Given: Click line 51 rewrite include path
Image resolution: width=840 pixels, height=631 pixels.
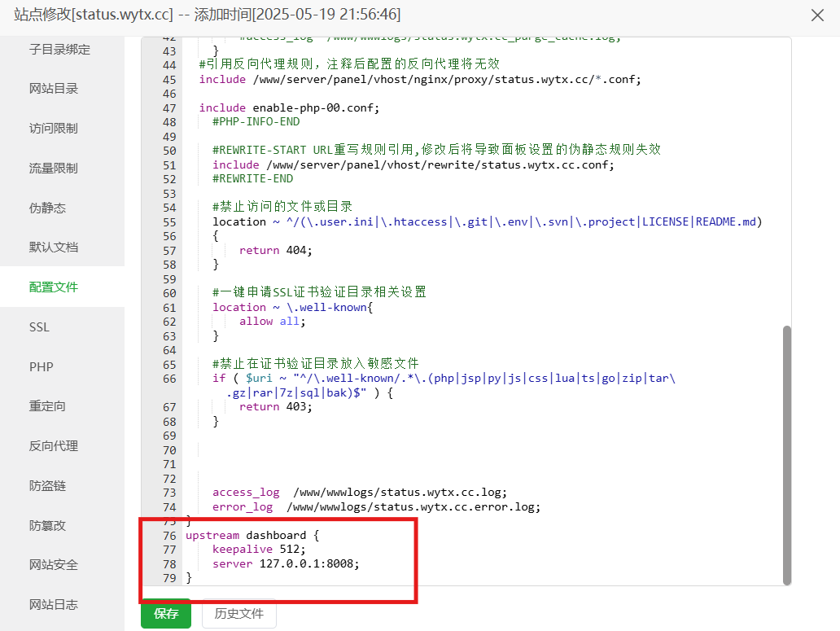Looking at the screenshot, I should point(413,164).
